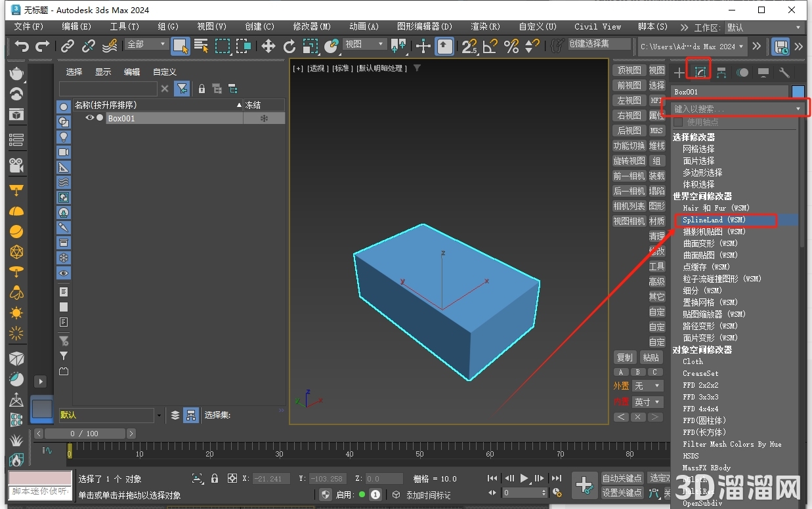This screenshot has width=812, height=509.
Task: Open the Create panel plus icon
Action: (679, 72)
